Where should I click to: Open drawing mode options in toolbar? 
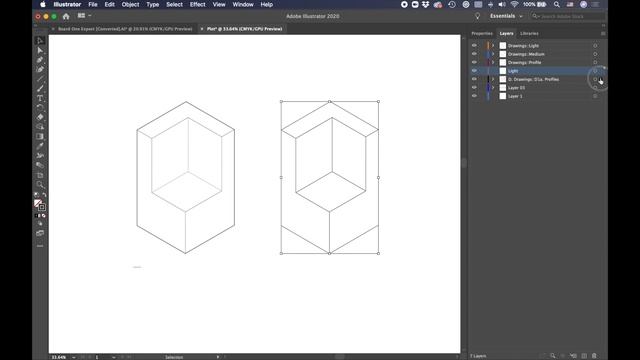click(x=40, y=224)
